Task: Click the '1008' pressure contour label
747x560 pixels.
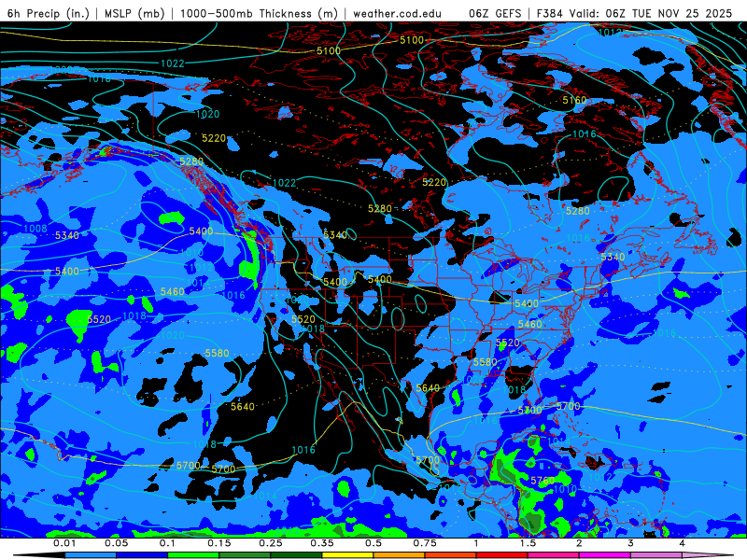Action: (x=35, y=229)
